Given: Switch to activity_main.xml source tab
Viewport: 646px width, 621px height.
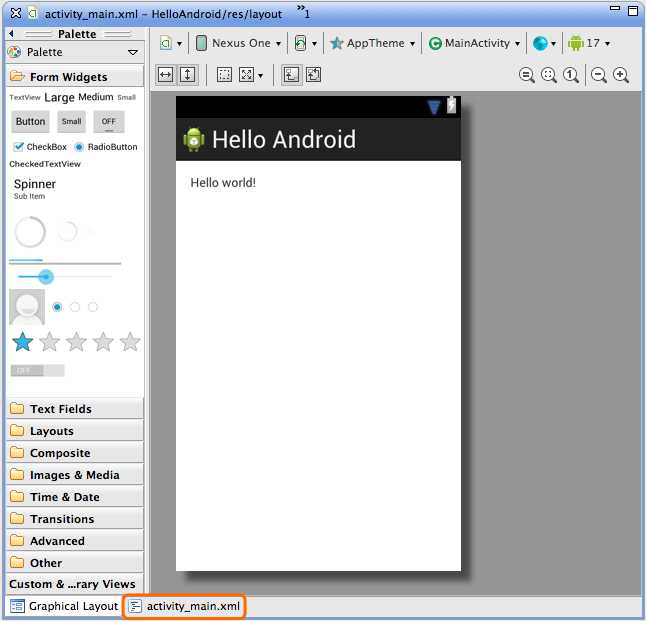Looking at the screenshot, I should [184, 606].
